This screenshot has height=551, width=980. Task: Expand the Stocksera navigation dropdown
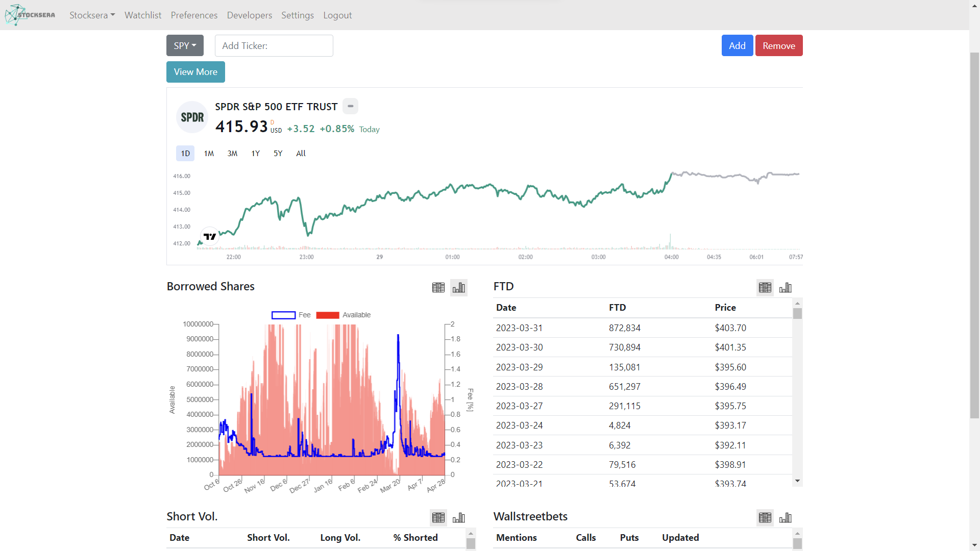[92, 15]
